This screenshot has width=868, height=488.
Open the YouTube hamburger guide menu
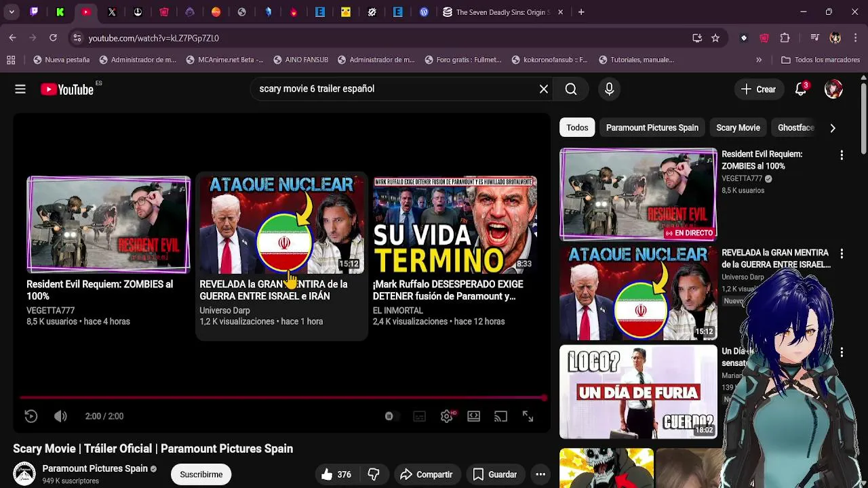tap(20, 89)
